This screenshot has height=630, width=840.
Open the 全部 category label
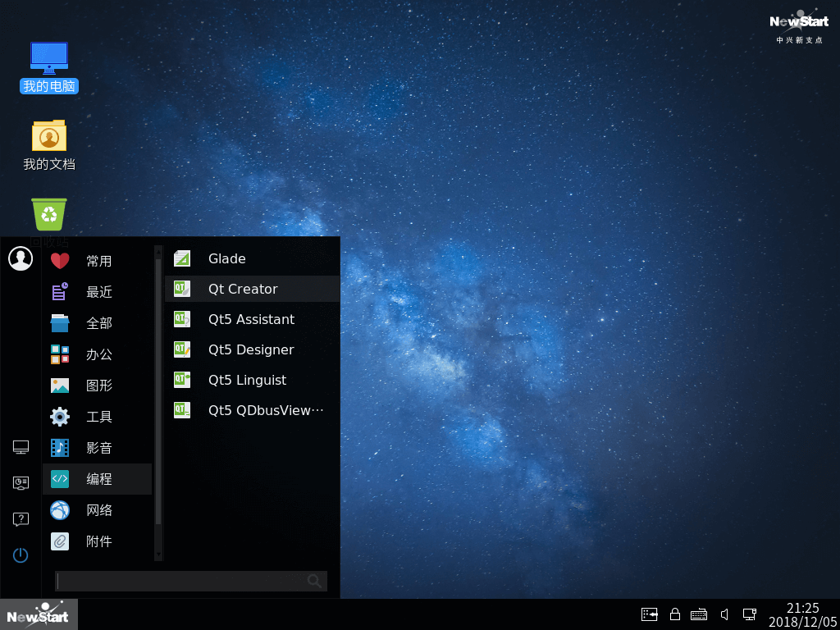pos(99,323)
